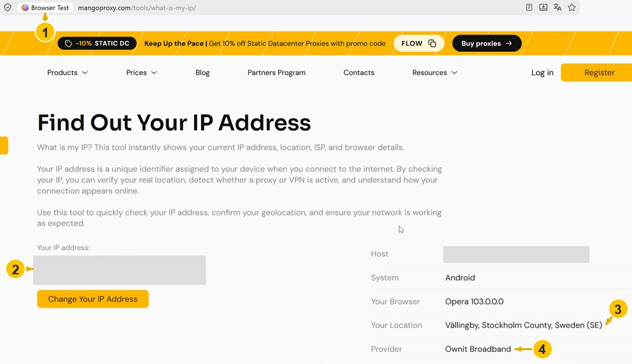Go to the Contacts page
632x364 pixels.
[359, 73]
